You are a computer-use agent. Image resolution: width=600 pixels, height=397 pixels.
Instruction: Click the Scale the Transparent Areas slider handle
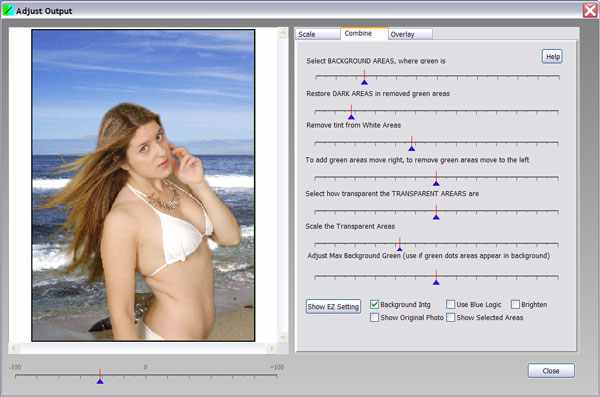(x=399, y=248)
